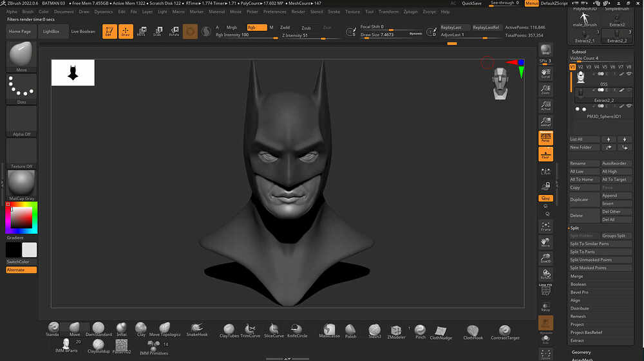Click the QuickSave button

[x=471, y=3]
